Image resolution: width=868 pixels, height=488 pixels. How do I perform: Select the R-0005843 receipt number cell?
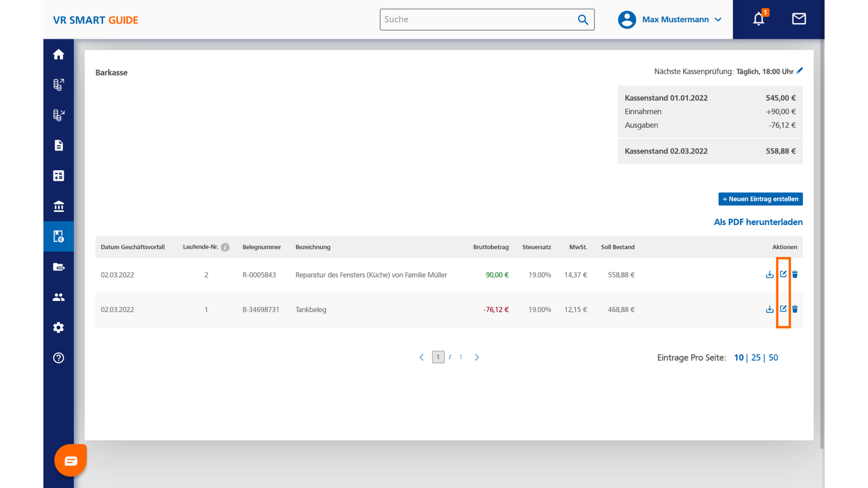[x=259, y=275]
